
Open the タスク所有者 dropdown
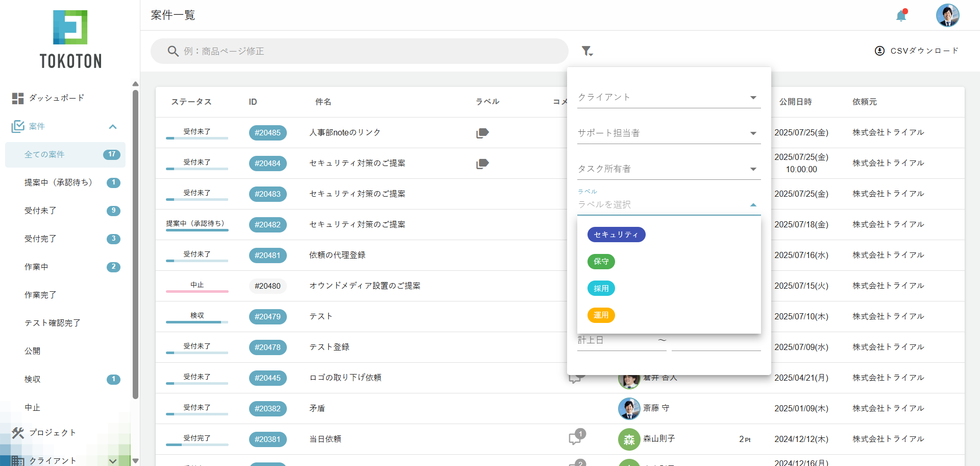point(669,169)
